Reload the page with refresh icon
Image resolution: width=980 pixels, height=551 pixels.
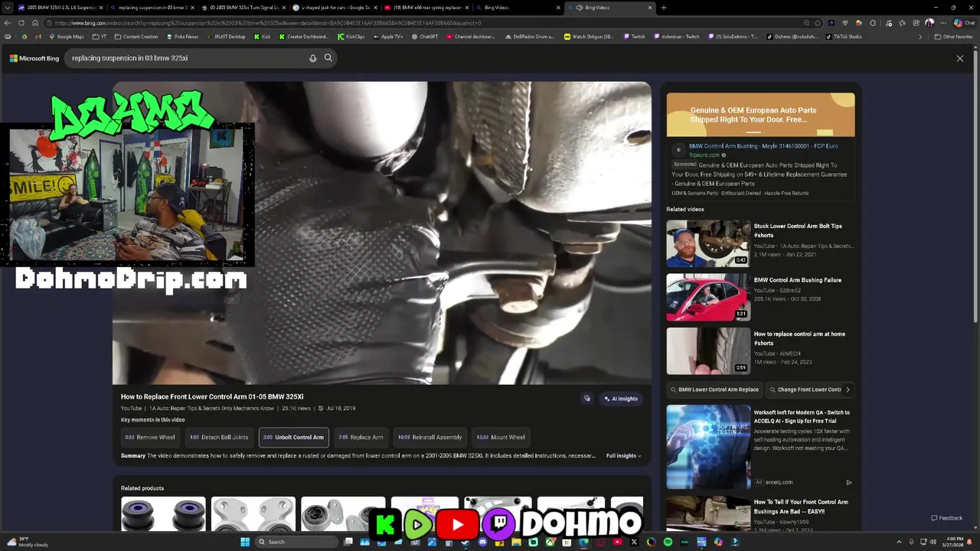[x=22, y=23]
